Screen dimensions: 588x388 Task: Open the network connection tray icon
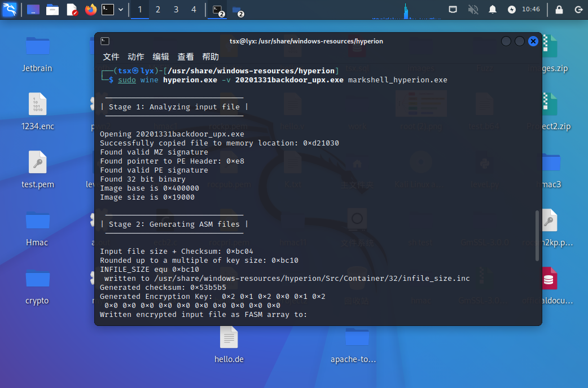pyautogui.click(x=453, y=10)
